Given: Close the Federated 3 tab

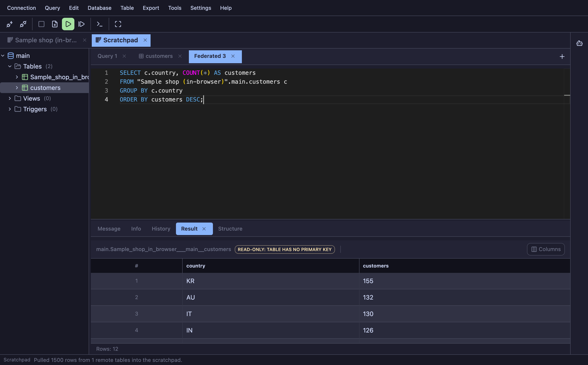Looking at the screenshot, I should (x=233, y=56).
